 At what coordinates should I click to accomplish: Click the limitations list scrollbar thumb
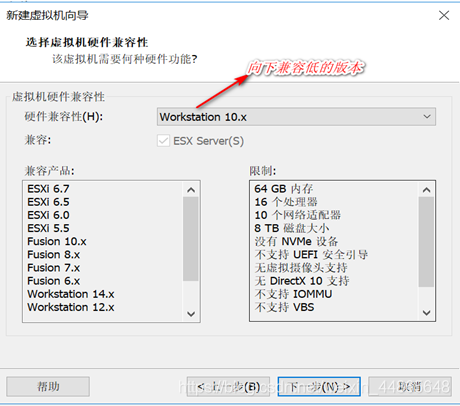point(426,242)
